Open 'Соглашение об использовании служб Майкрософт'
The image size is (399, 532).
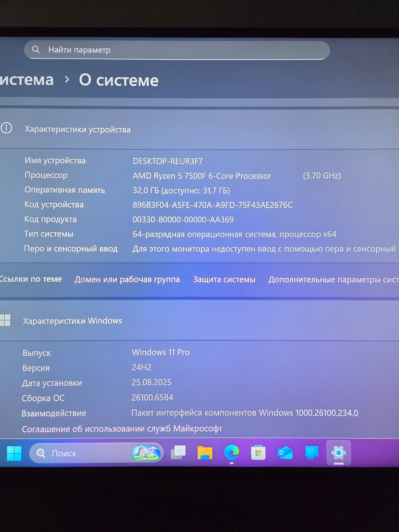pos(122,429)
